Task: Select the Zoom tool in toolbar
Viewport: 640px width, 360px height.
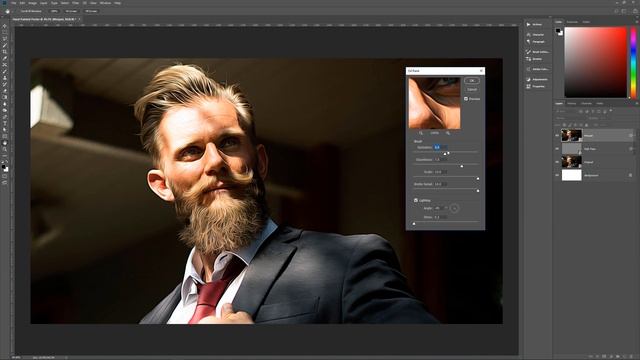Action: tap(5, 149)
